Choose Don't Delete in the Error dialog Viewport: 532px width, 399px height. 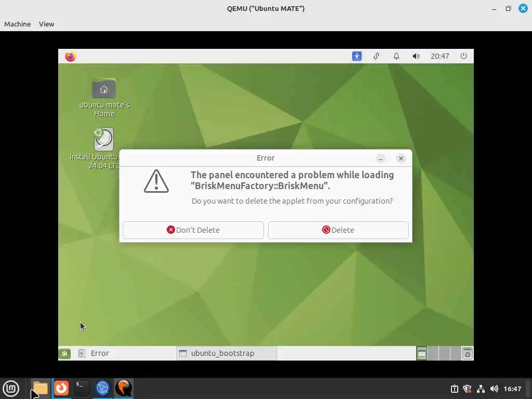click(193, 230)
